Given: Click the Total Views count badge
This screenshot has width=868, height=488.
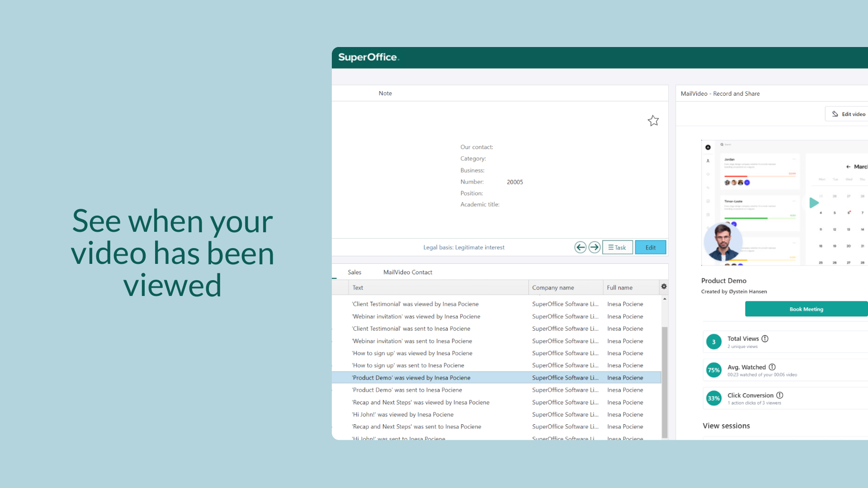Looking at the screenshot, I should coord(713,342).
